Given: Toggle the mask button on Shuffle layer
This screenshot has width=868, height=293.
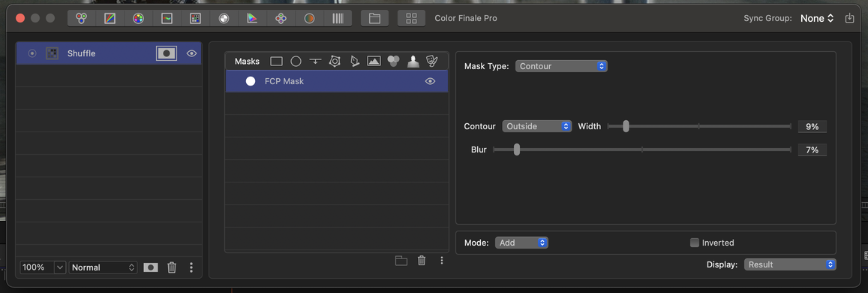Looking at the screenshot, I should pos(167,53).
